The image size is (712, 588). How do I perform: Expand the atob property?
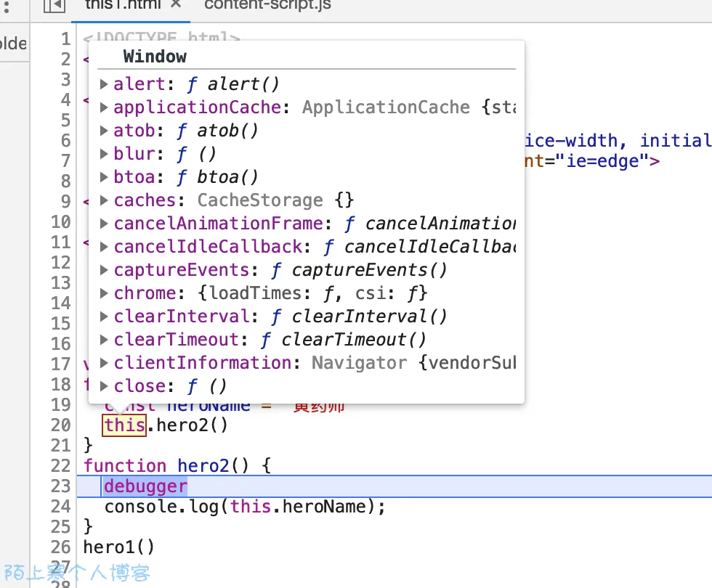[104, 131]
